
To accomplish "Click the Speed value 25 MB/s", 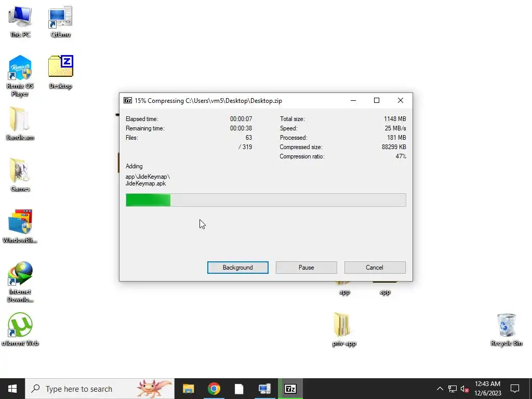I will (x=395, y=128).
